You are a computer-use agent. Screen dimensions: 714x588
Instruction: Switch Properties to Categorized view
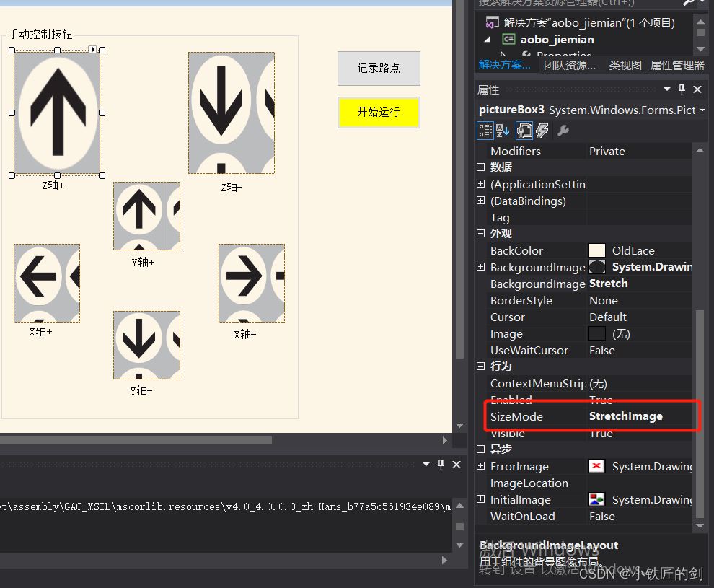click(x=485, y=131)
